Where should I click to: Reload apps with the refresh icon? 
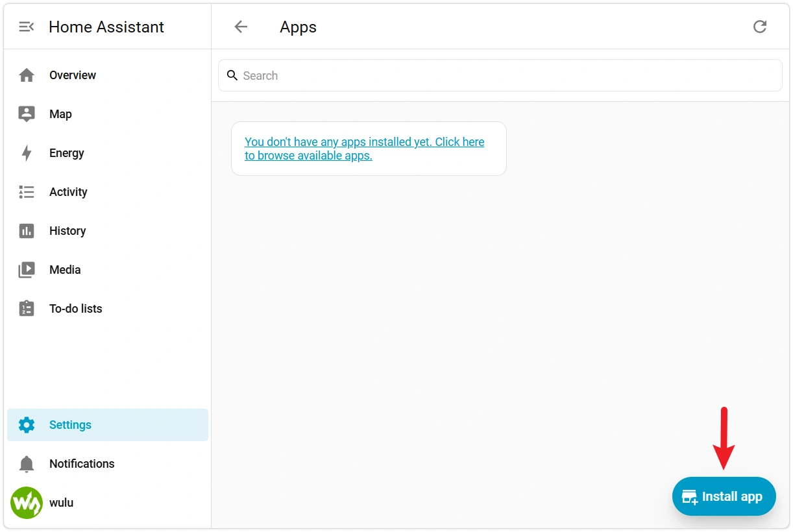coord(760,27)
